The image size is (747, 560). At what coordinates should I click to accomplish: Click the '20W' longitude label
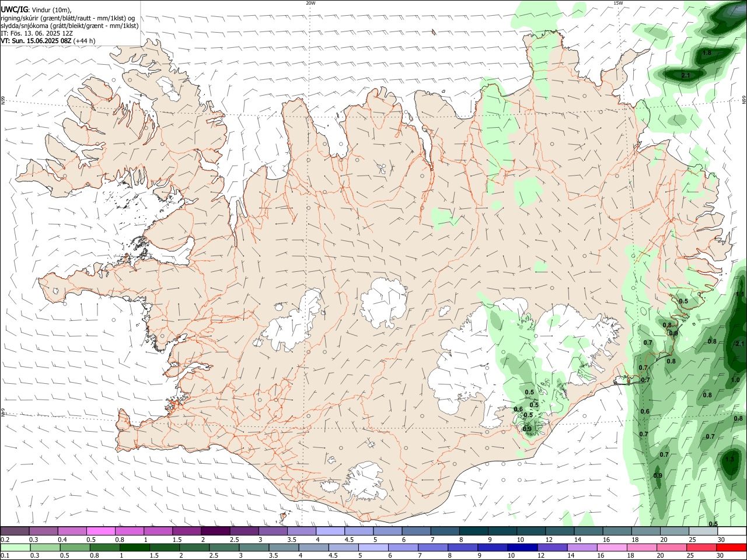pos(310,3)
